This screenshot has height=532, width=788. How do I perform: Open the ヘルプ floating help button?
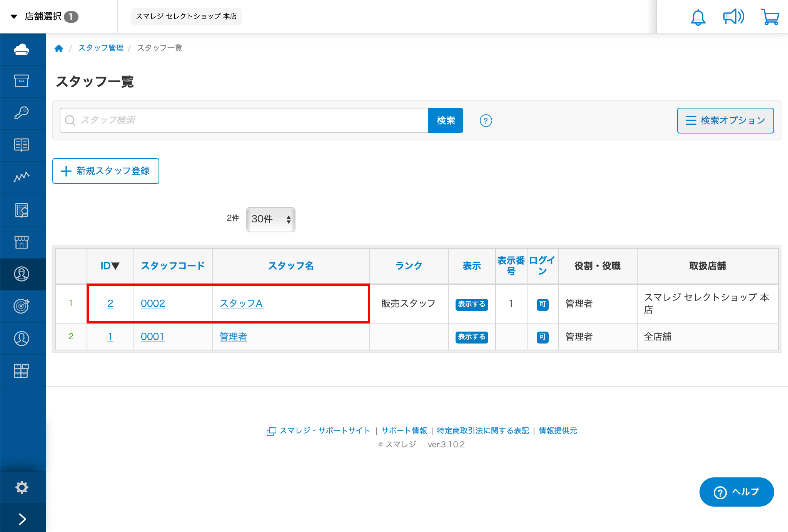(x=736, y=492)
